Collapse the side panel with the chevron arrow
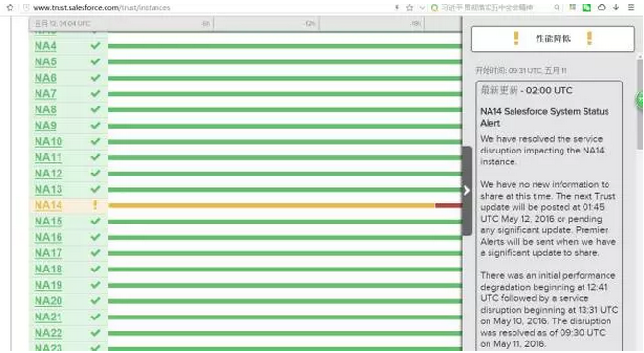The image size is (644, 353). click(x=466, y=191)
